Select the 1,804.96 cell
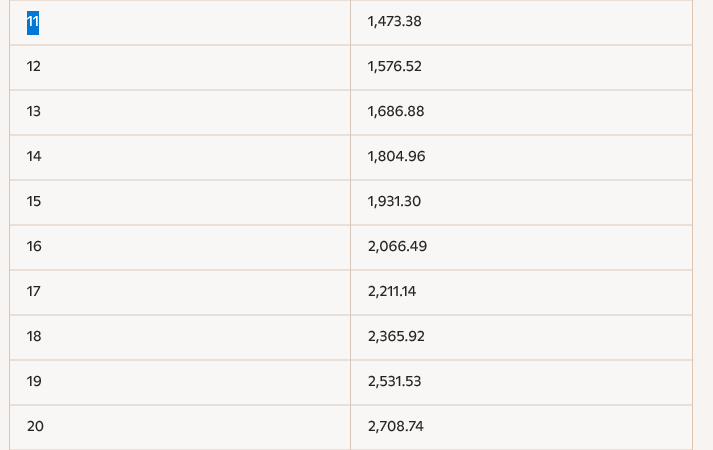The height and width of the screenshot is (450, 713). 396,156
